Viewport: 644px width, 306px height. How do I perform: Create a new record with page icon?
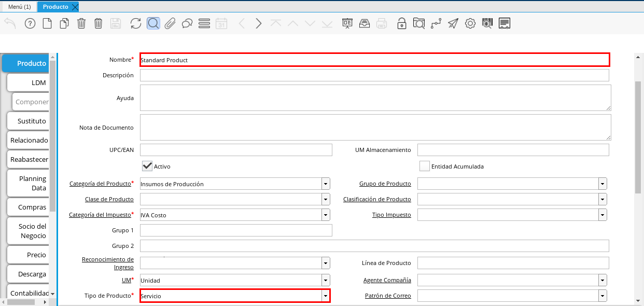coord(47,23)
